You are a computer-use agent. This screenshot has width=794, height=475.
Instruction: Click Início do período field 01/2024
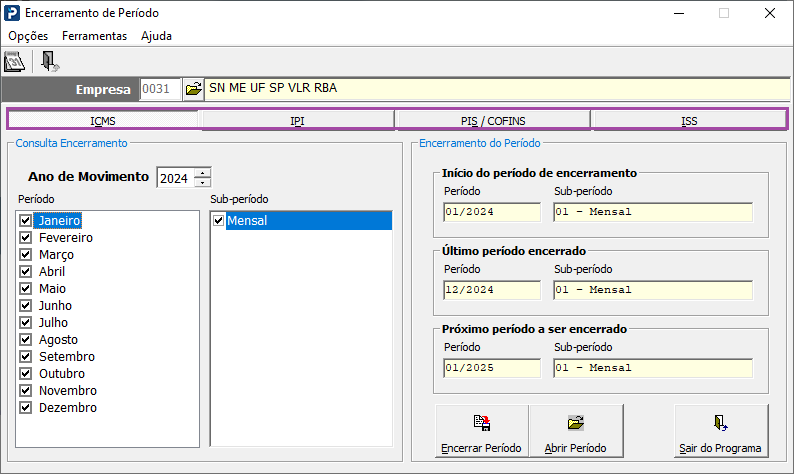point(492,212)
